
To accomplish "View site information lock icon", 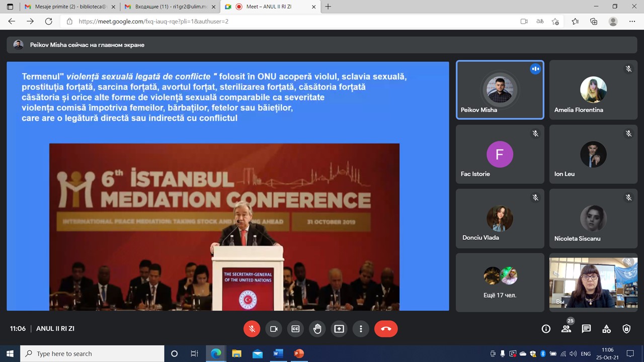I will [x=69, y=22].
